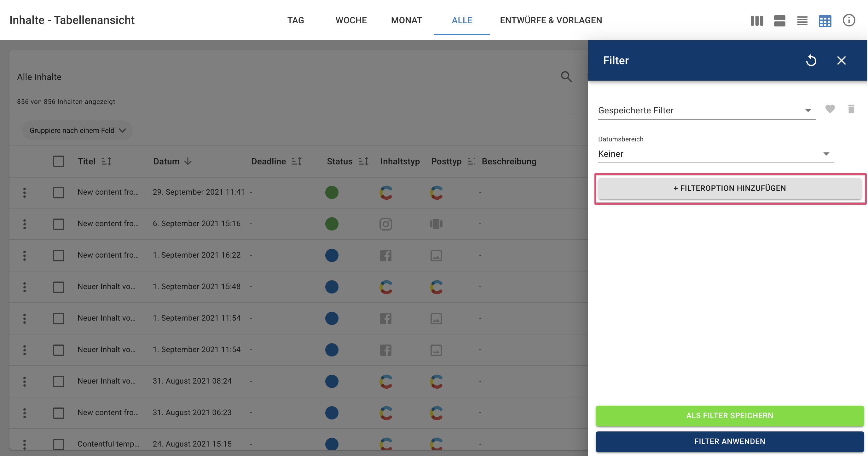Click green status dot in 29. September row
Screen dimensions: 868x456
(332, 192)
